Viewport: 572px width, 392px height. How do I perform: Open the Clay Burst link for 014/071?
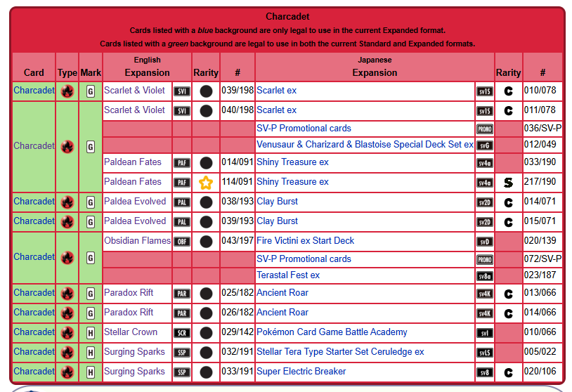pos(278,202)
